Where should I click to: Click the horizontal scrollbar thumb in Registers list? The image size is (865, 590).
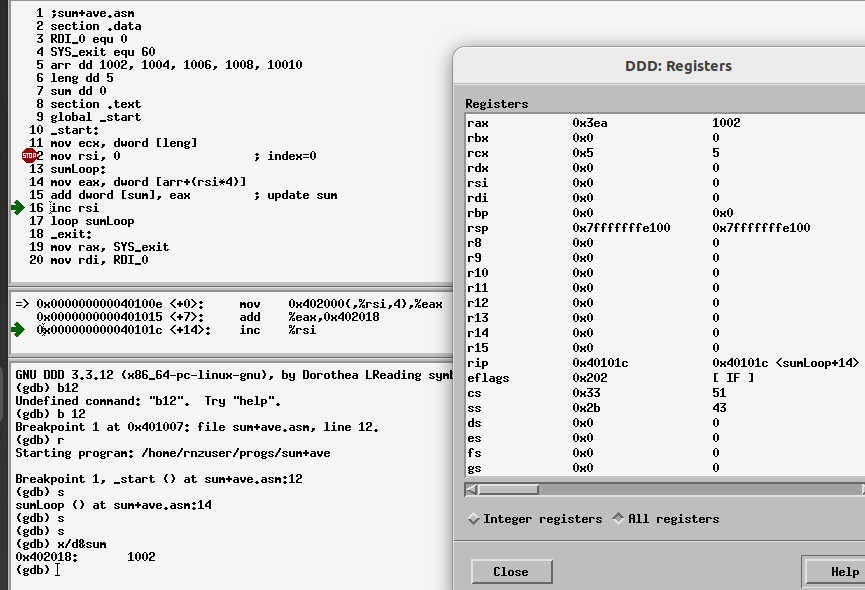click(x=509, y=489)
